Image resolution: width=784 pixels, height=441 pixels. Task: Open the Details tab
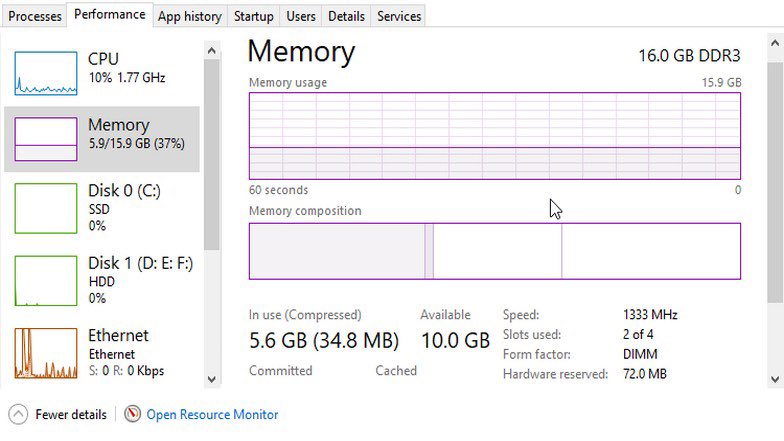(346, 16)
